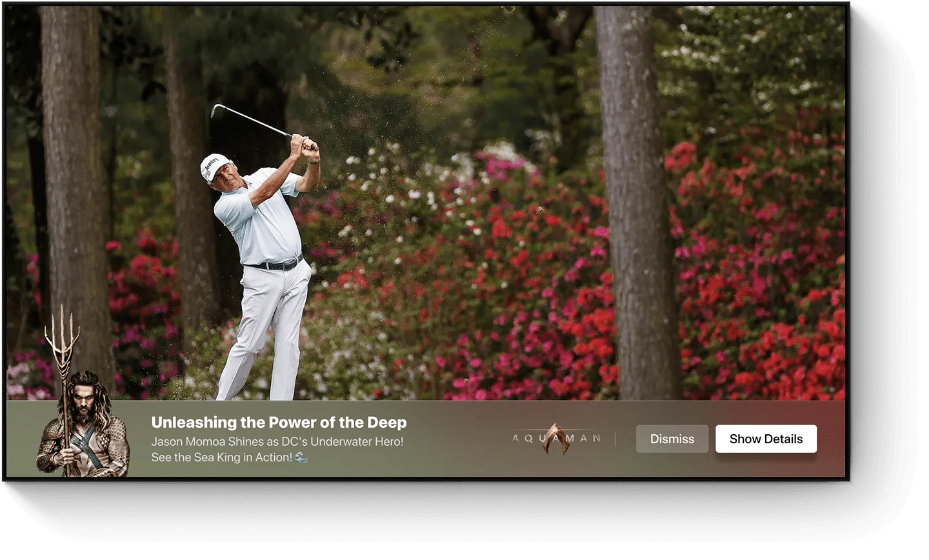Click the vertical divider beside the Aquaman logo
Viewport: 929px width, 560px height.
click(615, 439)
